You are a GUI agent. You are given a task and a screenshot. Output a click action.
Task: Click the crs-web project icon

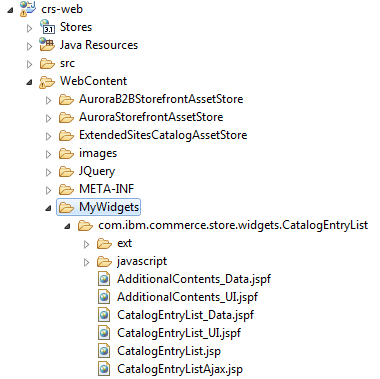coord(27,9)
